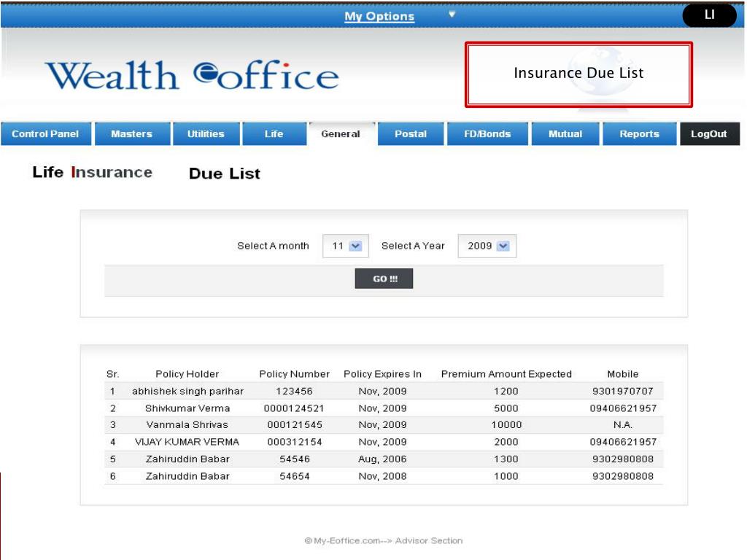The height and width of the screenshot is (560, 747).
Task: View the Reports tab
Action: [639, 134]
